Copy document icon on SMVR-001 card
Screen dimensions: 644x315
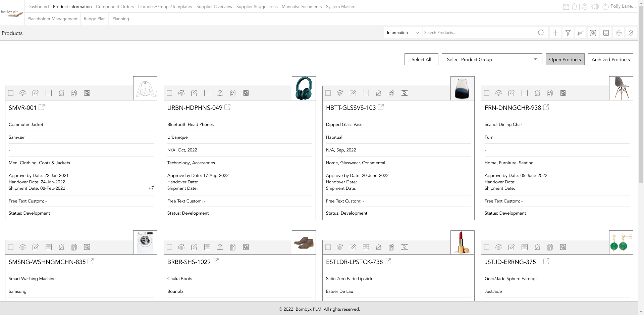coord(74,93)
